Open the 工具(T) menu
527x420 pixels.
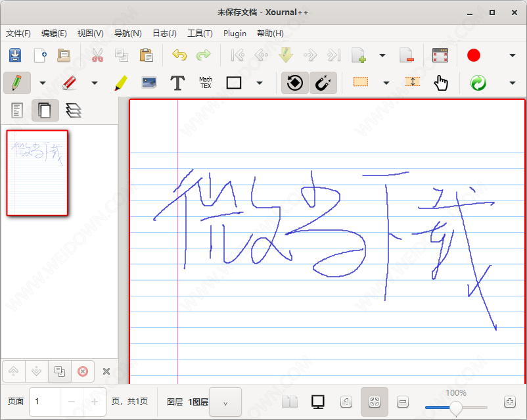[200, 34]
